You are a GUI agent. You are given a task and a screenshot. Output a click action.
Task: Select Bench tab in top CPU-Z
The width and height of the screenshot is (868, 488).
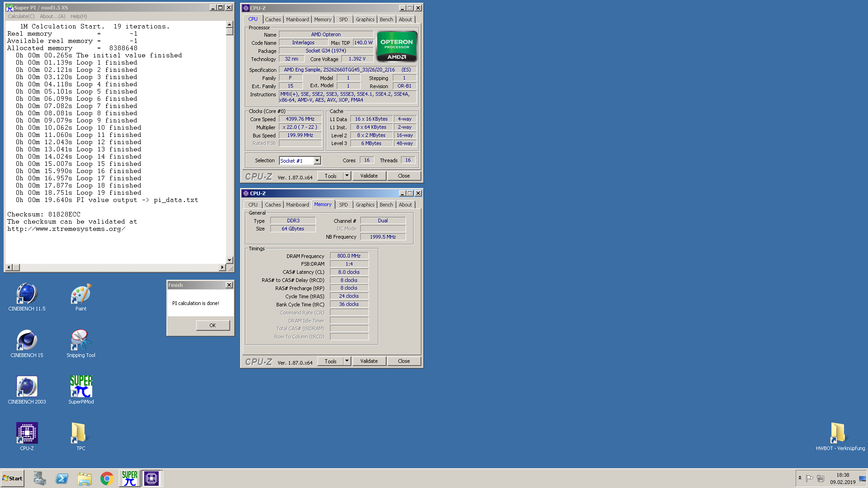[x=386, y=19]
